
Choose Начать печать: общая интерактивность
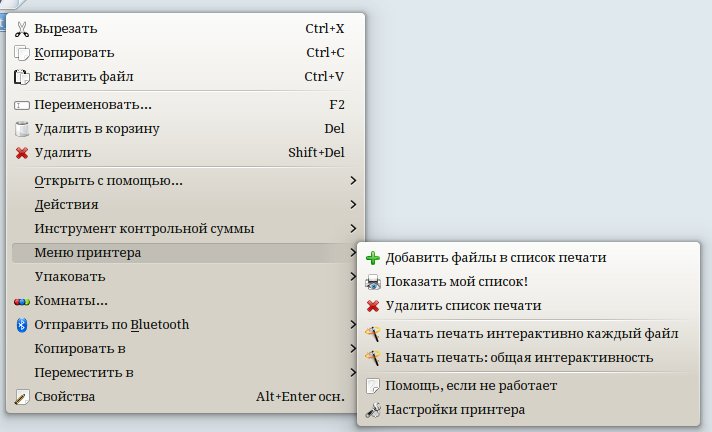519,358
